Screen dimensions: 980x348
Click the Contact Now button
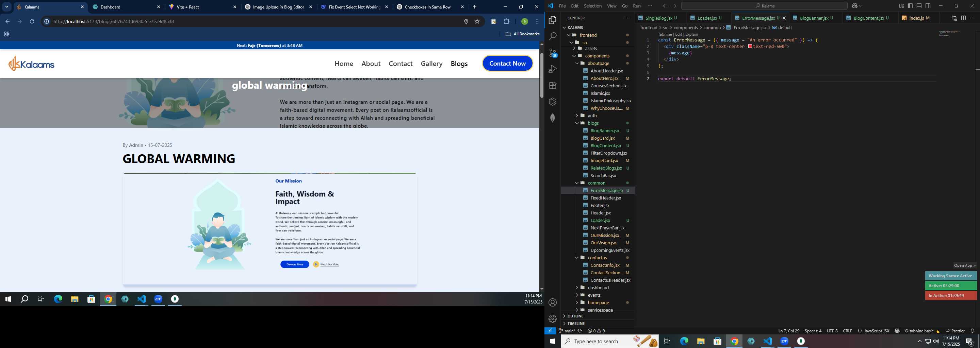[x=507, y=64]
